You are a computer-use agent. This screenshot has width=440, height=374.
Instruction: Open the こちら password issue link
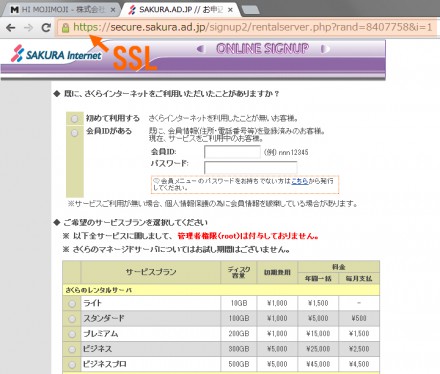pyautogui.click(x=300, y=181)
